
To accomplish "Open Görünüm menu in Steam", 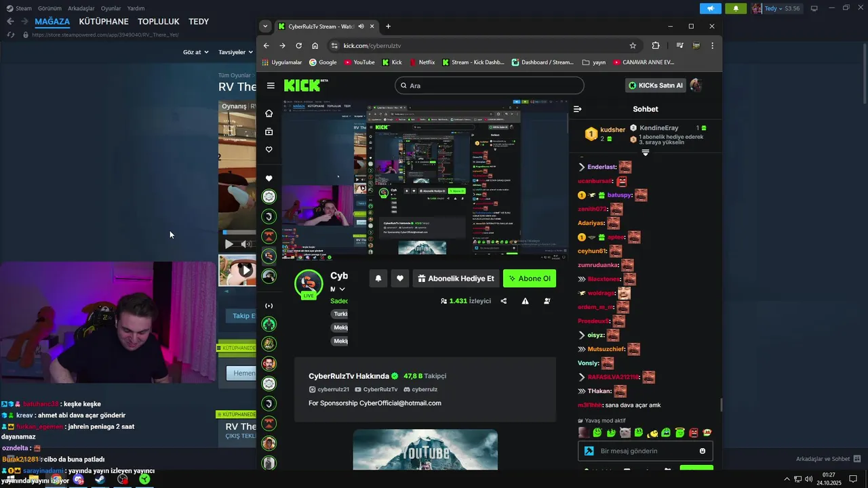I will [50, 8].
